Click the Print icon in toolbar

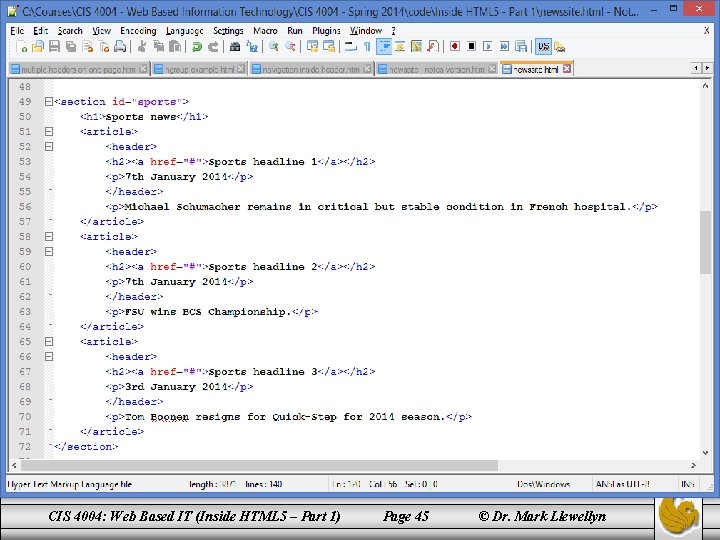(x=120, y=46)
